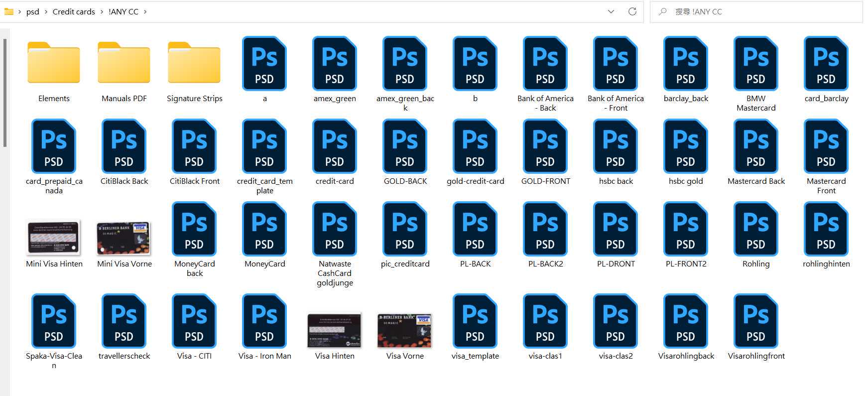
Task: Expand the chevron after Credit cards breadcrumb
Action: 102,12
